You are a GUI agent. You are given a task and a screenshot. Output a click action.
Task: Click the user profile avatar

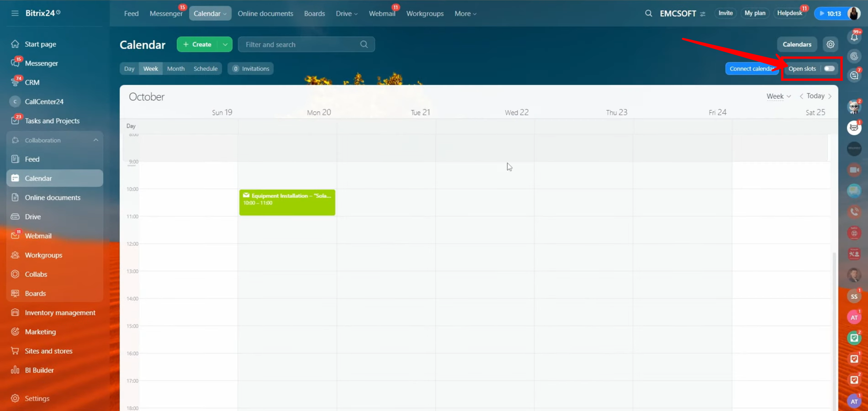pos(853,13)
